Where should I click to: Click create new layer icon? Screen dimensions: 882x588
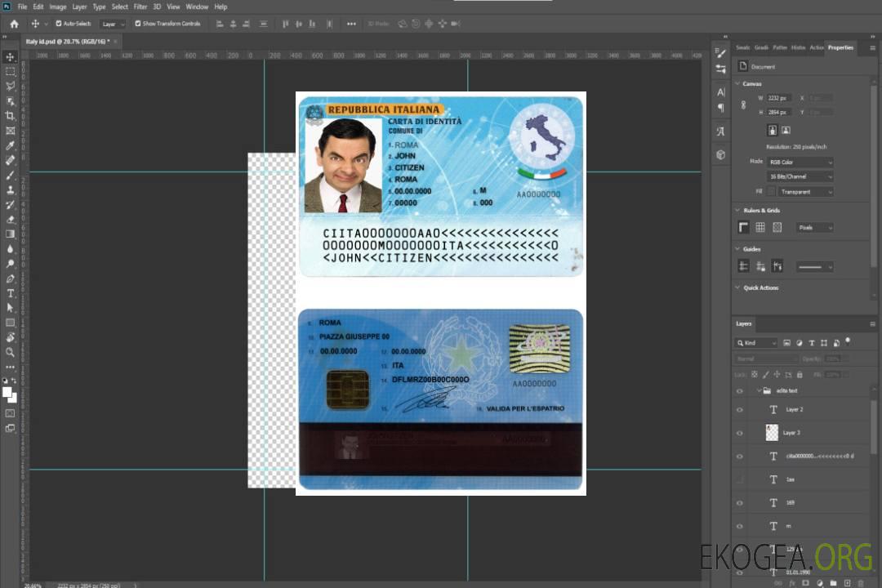coord(847,583)
